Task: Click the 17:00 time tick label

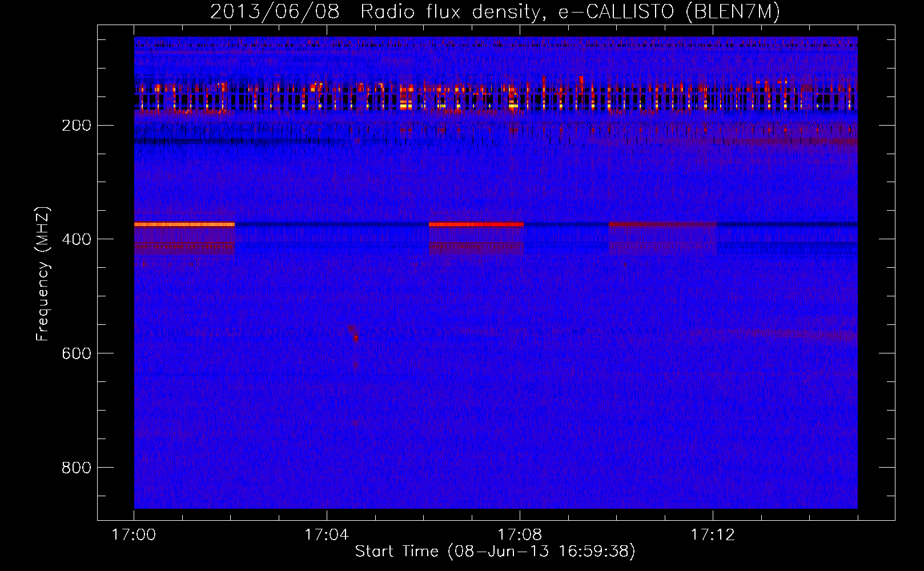Action: point(134,535)
